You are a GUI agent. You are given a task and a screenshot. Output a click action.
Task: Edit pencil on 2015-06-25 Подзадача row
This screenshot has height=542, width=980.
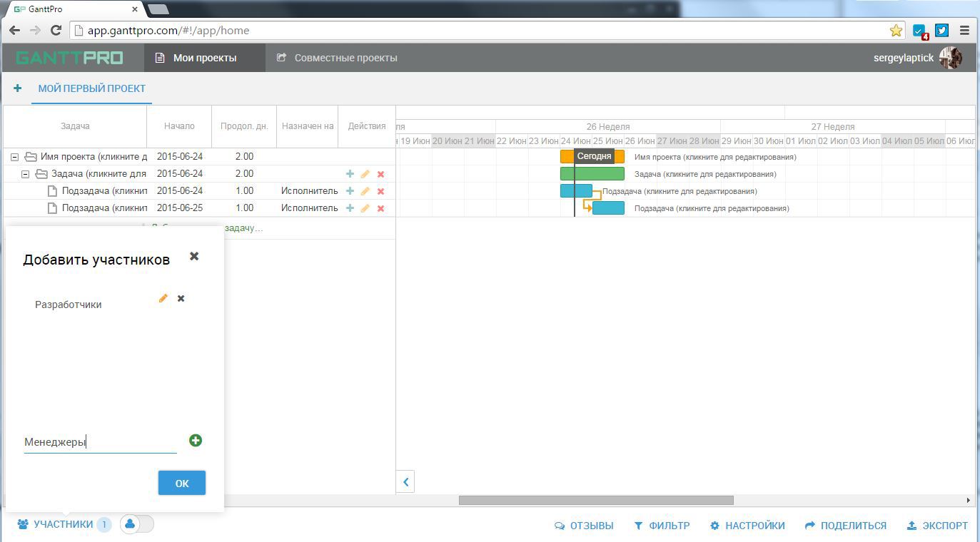pyautogui.click(x=365, y=208)
